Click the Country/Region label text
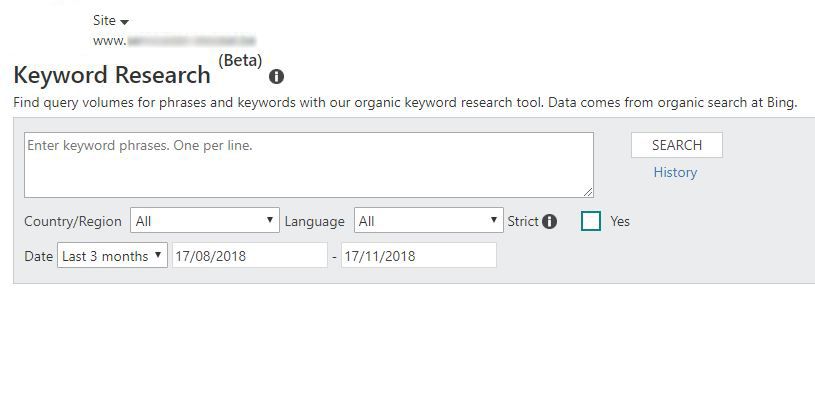 73,221
